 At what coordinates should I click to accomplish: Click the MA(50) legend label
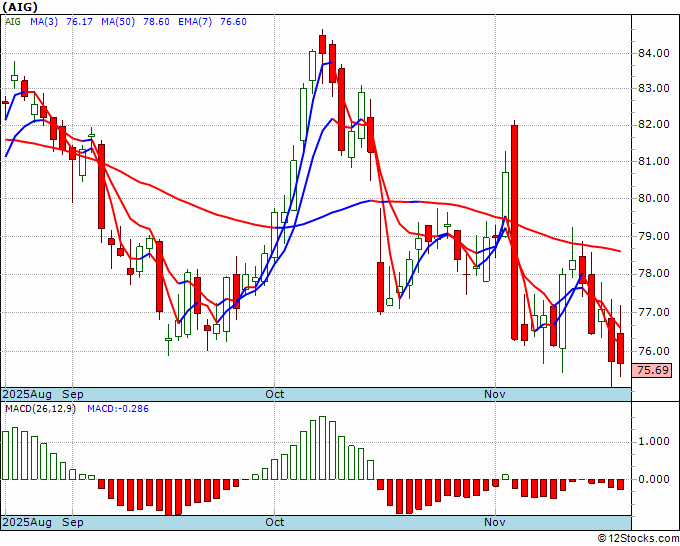[118, 22]
